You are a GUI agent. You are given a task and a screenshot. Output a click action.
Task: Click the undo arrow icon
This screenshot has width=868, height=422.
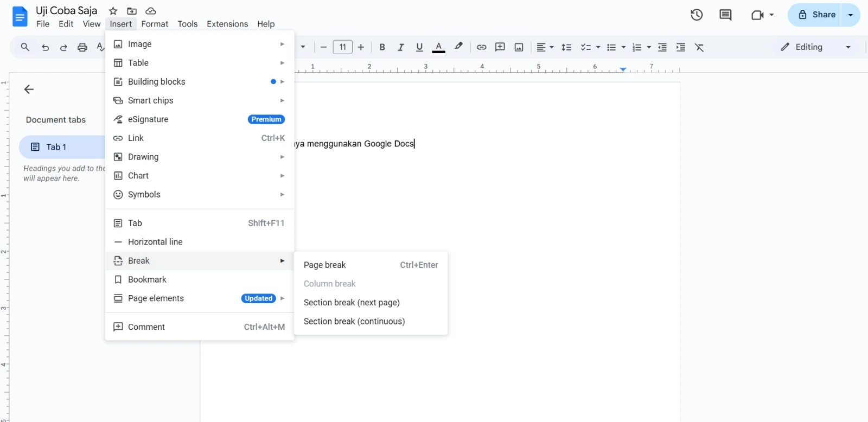click(45, 48)
